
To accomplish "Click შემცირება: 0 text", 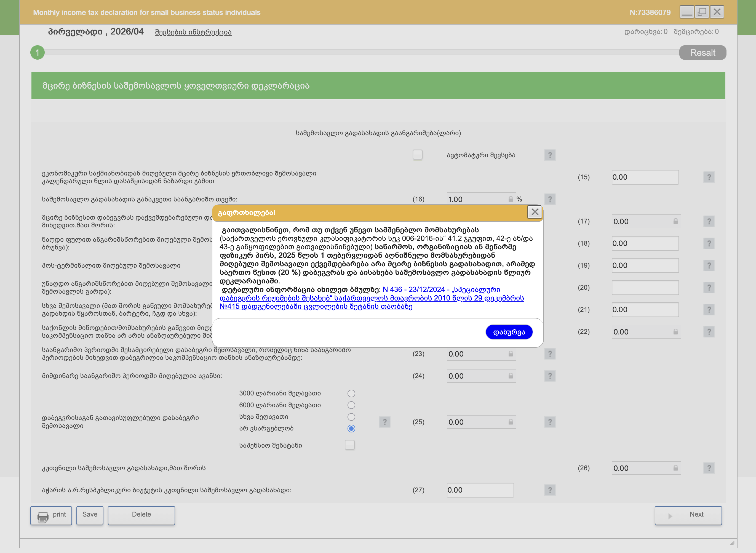I will 696,31.
